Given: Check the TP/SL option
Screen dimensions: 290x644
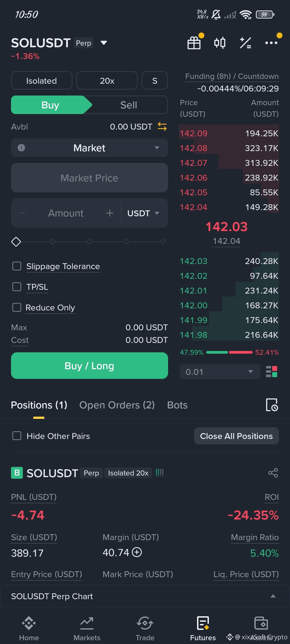Looking at the screenshot, I should 17,287.
